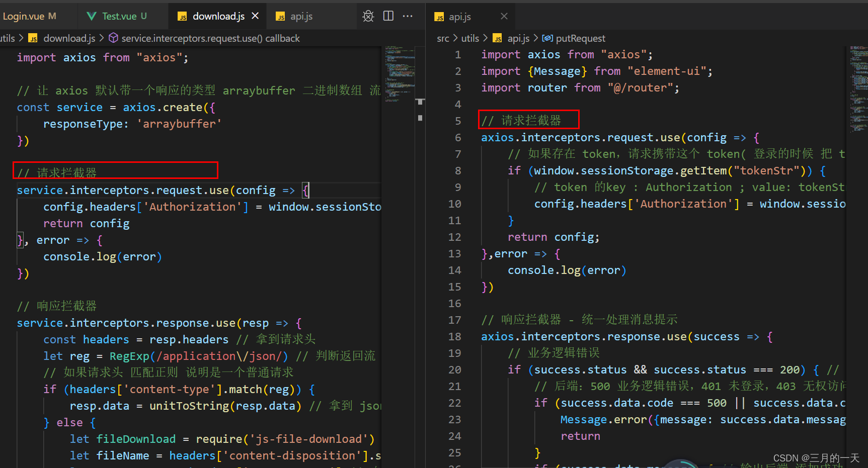Close the api.js tab in right group

tap(504, 17)
